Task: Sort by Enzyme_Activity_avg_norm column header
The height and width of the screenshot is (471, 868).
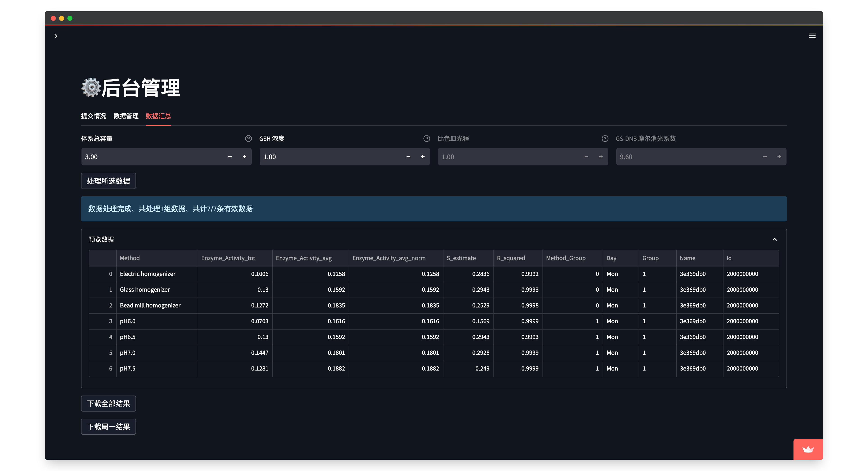Action: pos(396,258)
